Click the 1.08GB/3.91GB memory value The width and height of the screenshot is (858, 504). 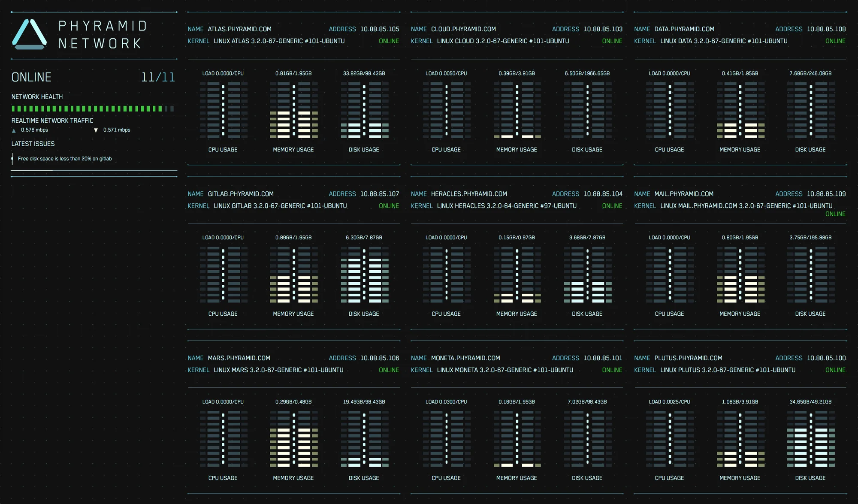click(740, 402)
